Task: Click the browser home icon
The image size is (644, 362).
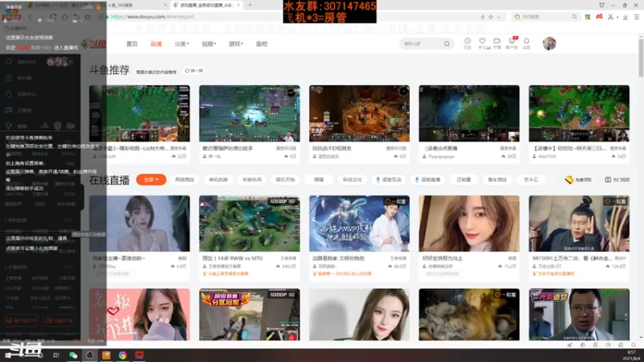Action: tap(64, 17)
